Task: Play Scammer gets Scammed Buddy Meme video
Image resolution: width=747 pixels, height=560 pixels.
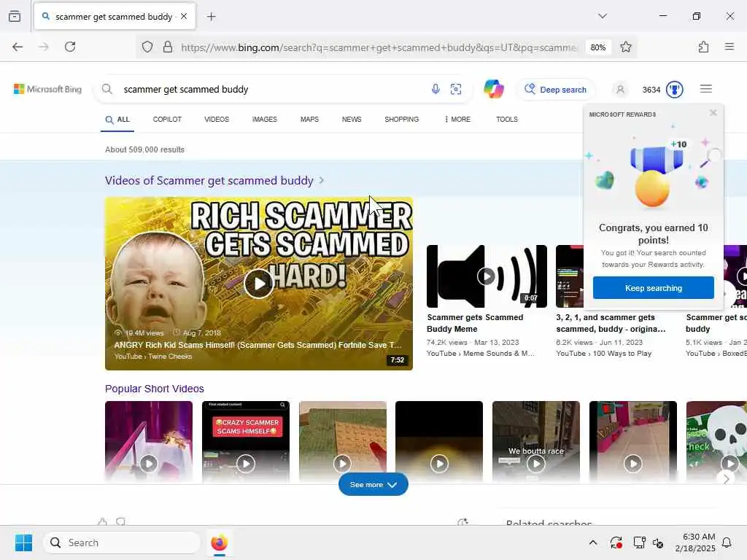Action: (x=487, y=276)
